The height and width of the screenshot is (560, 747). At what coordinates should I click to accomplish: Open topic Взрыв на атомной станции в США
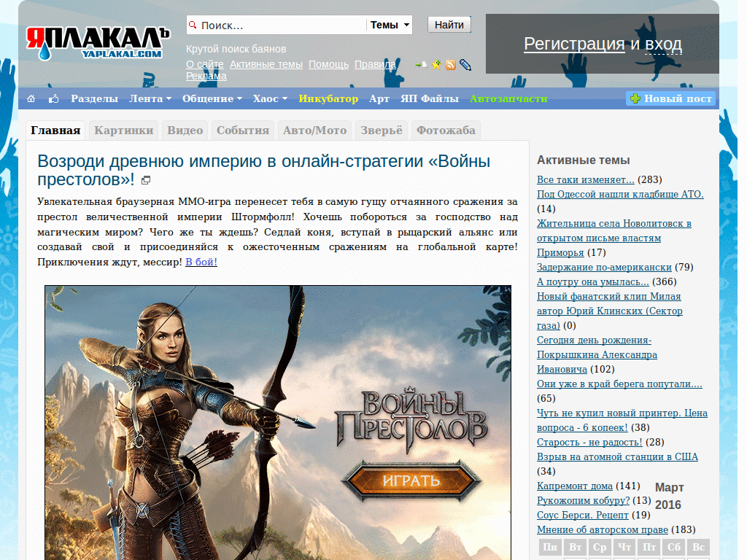617,457
